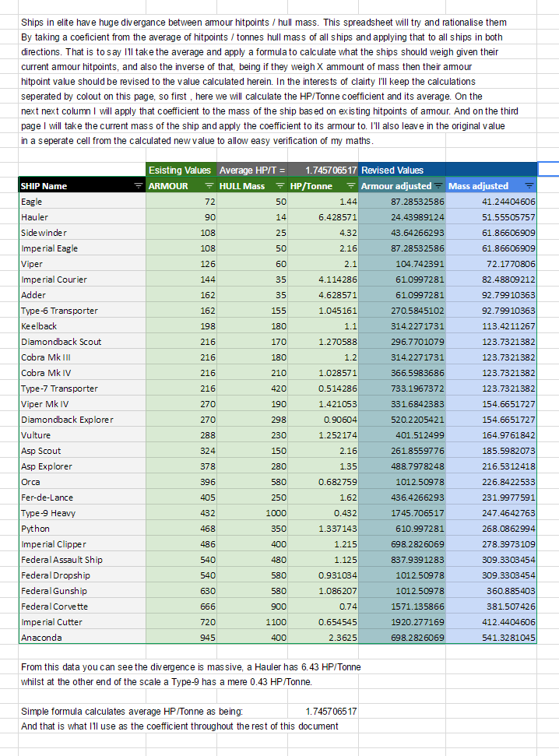
Task: Click Type-9 Heavy's HULL Mass 1000
Action: coord(252,513)
